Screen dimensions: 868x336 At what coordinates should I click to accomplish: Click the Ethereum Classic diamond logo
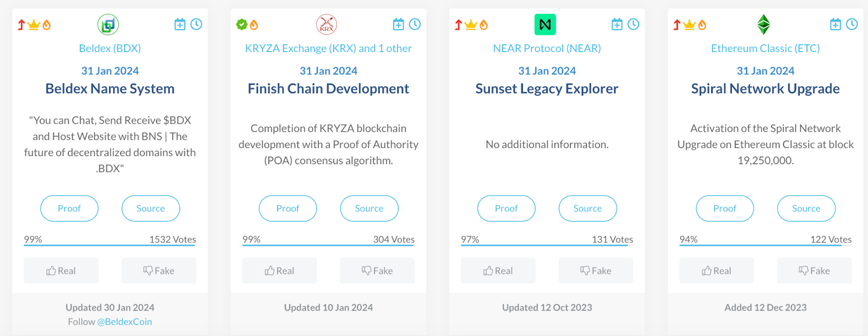764,24
